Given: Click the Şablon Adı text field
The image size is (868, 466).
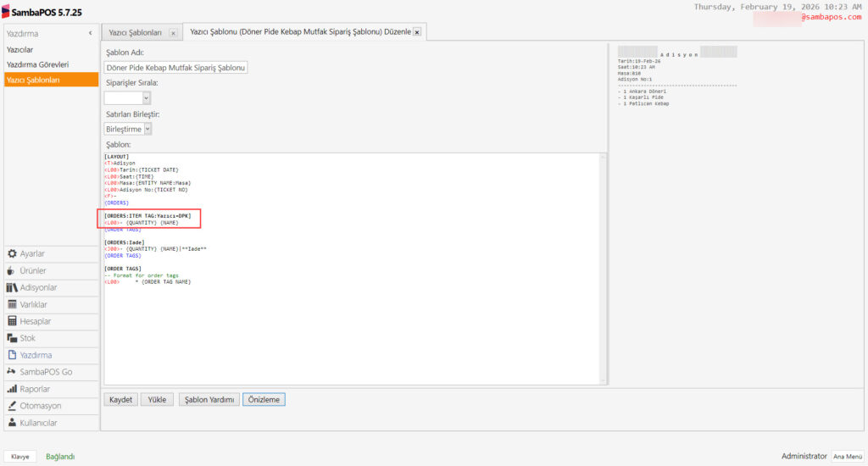Looking at the screenshot, I should pos(176,68).
